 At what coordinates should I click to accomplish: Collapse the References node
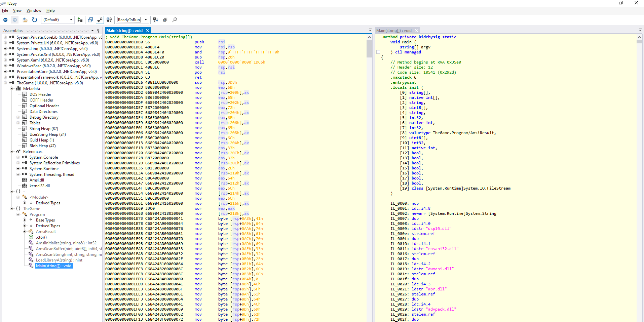click(11, 152)
